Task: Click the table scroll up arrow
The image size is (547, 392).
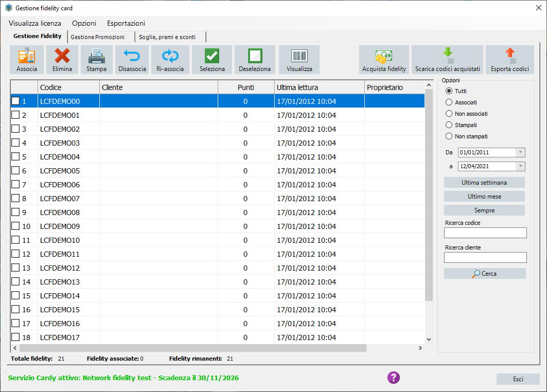Action: (x=429, y=85)
